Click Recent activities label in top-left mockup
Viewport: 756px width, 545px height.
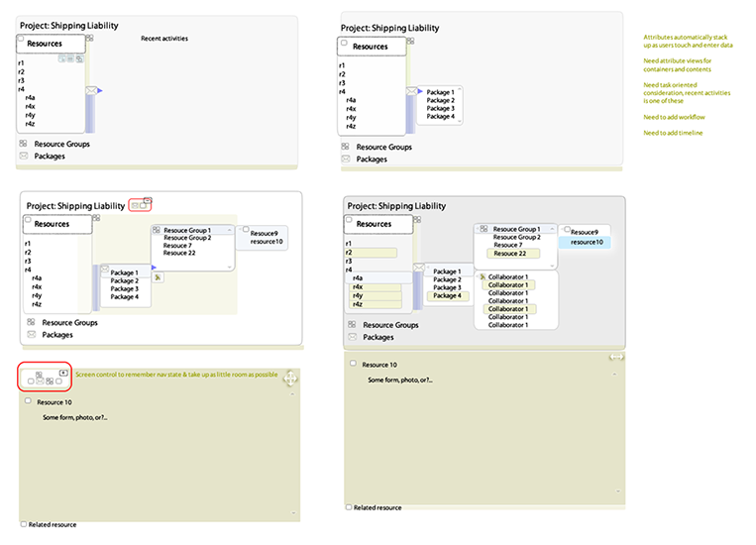(x=164, y=39)
